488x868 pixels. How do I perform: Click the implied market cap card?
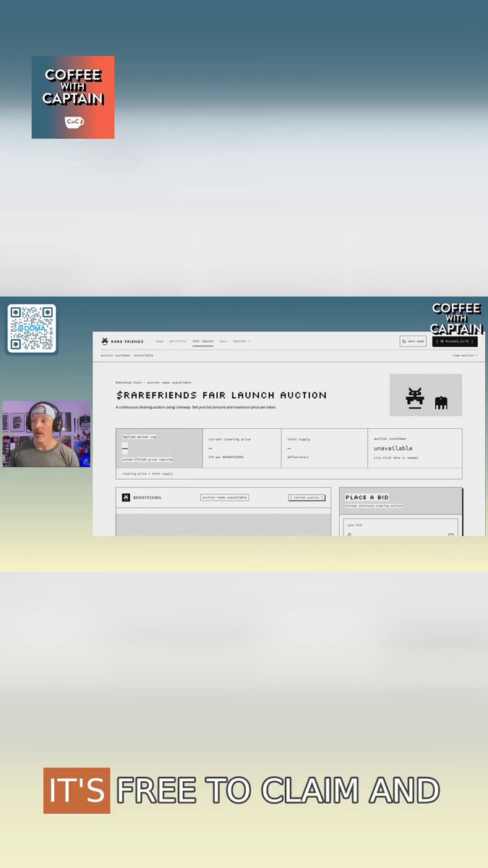click(x=159, y=448)
